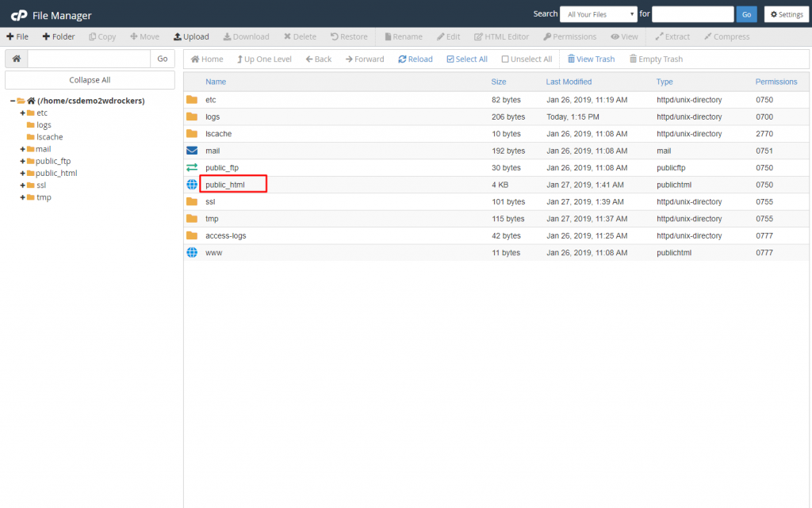Collapse the home root tree node
The height and width of the screenshot is (508, 812).
coord(13,101)
